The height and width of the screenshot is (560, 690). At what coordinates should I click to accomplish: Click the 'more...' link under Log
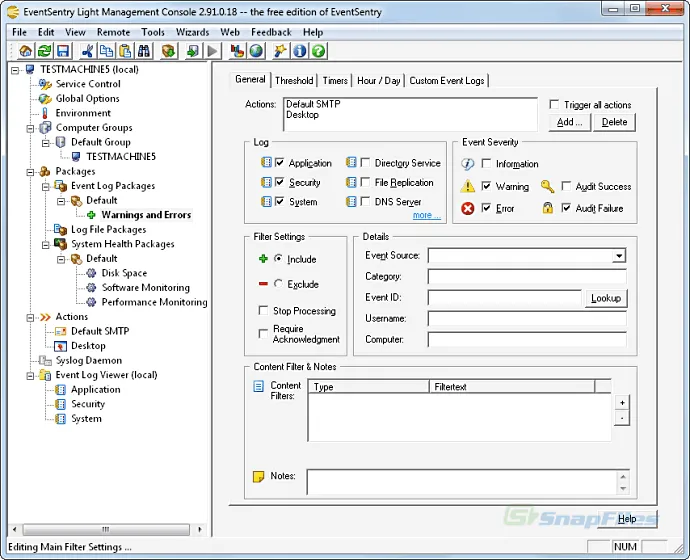pos(426,215)
